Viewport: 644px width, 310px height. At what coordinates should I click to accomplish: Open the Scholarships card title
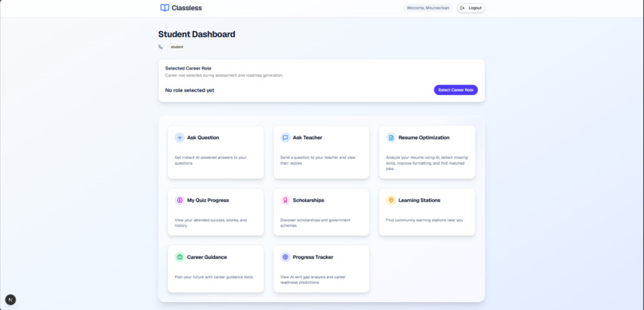tap(308, 201)
